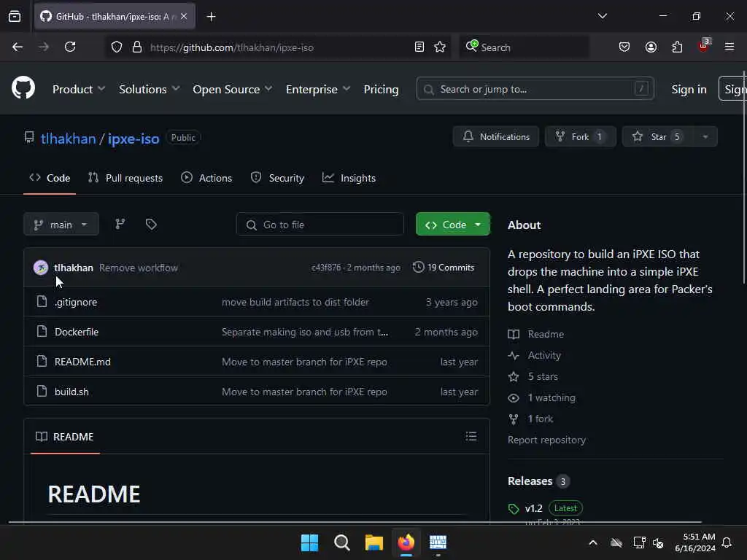Screen dimensions: 747x560
Task: Click the site security padlock icon
Action: [x=137, y=47]
